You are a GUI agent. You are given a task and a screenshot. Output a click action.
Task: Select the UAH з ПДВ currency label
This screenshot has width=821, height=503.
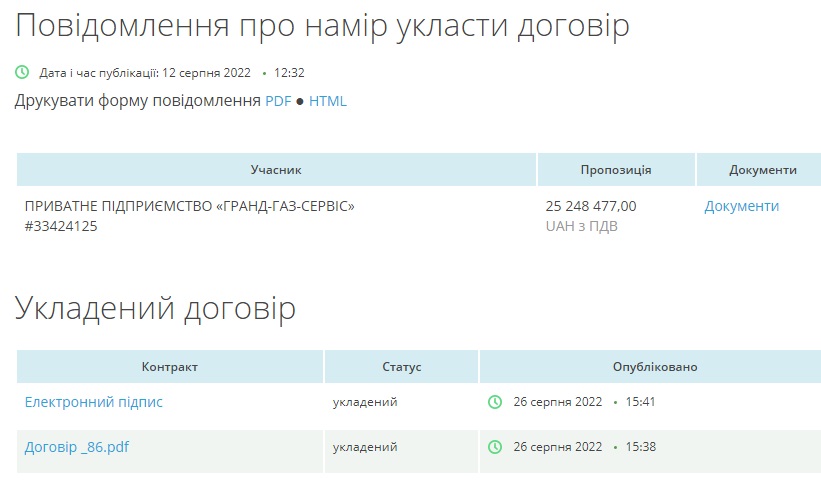point(582,226)
